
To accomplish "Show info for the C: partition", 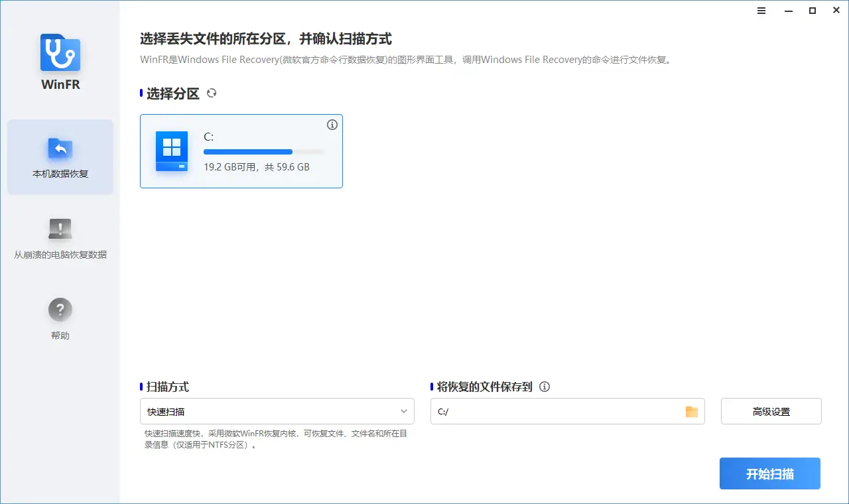I will tap(332, 125).
